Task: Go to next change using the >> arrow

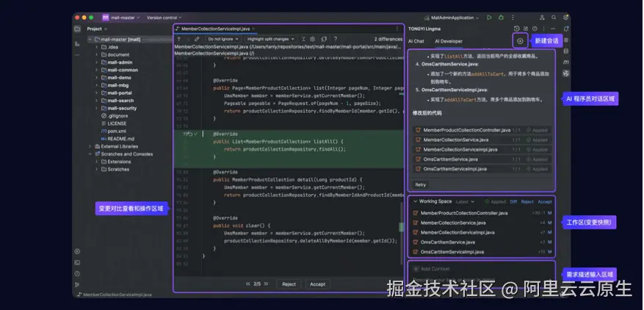Action: click(266, 284)
